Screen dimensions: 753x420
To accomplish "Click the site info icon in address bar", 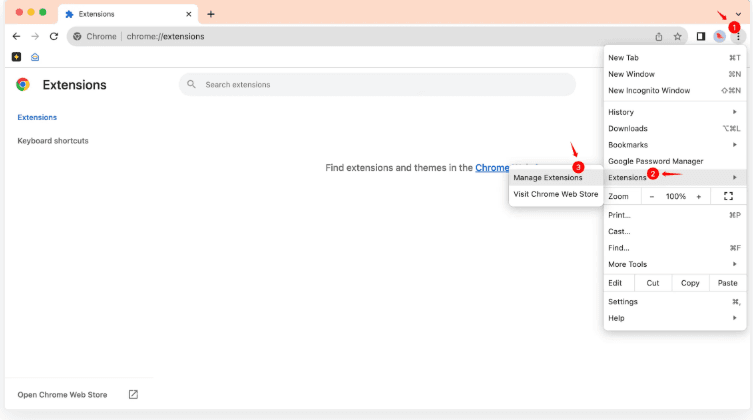I will (x=77, y=36).
